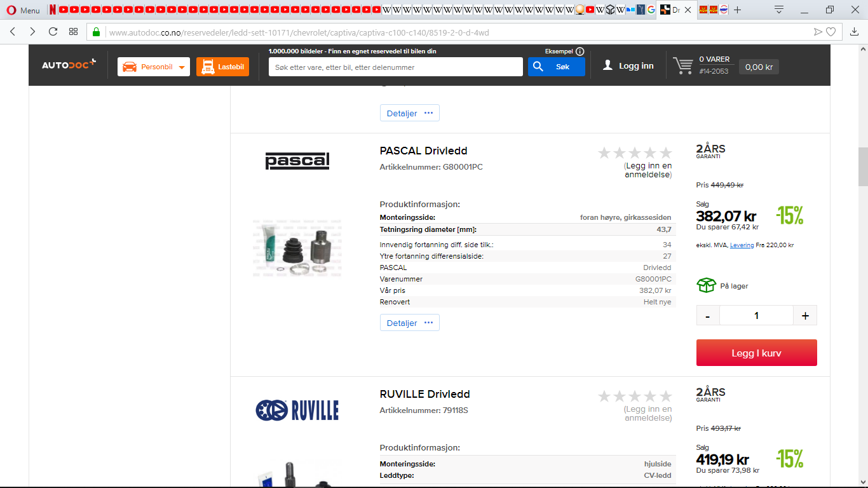The height and width of the screenshot is (488, 868).
Task: Click the 2 ÅRS GARANTI label for PASCAL
Action: coord(710,151)
